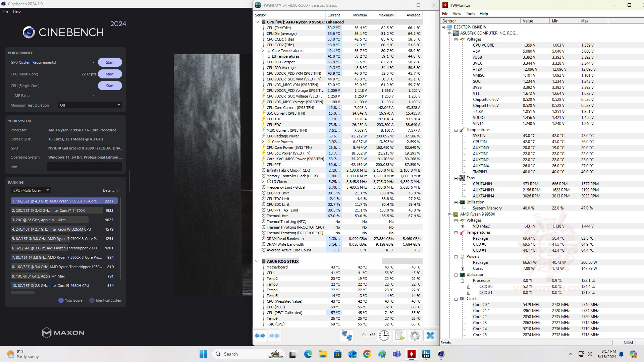The width and height of the screenshot is (644, 362).
Task: Click the HWiNFO expand columns arrows icon
Action: coord(260,336)
